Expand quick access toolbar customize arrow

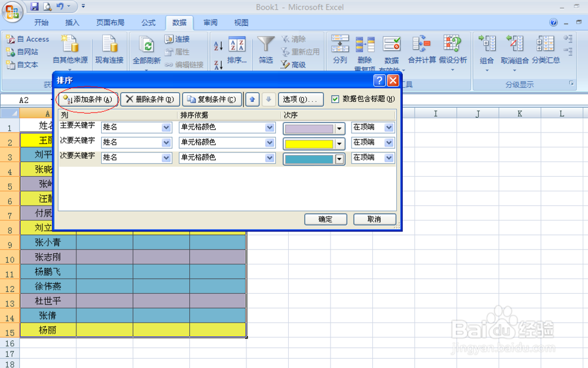(83, 6)
